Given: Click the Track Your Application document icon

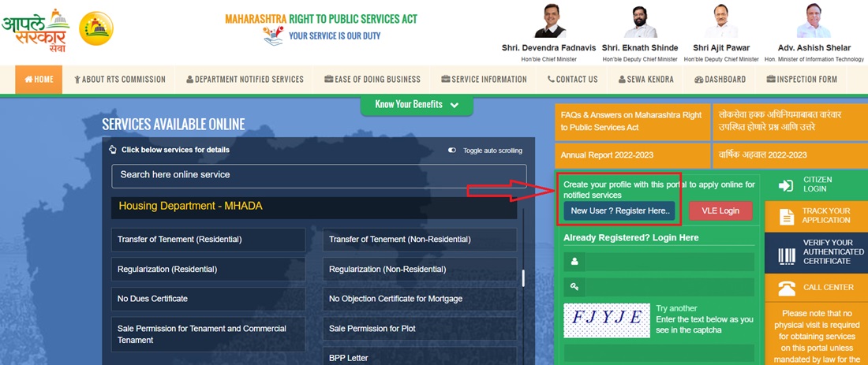Looking at the screenshot, I should 785,216.
